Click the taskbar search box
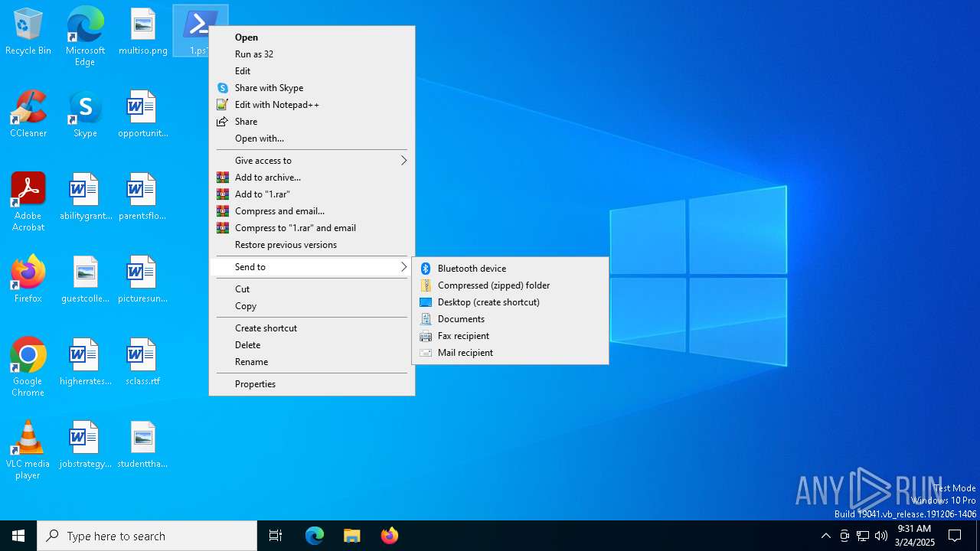 tap(147, 536)
